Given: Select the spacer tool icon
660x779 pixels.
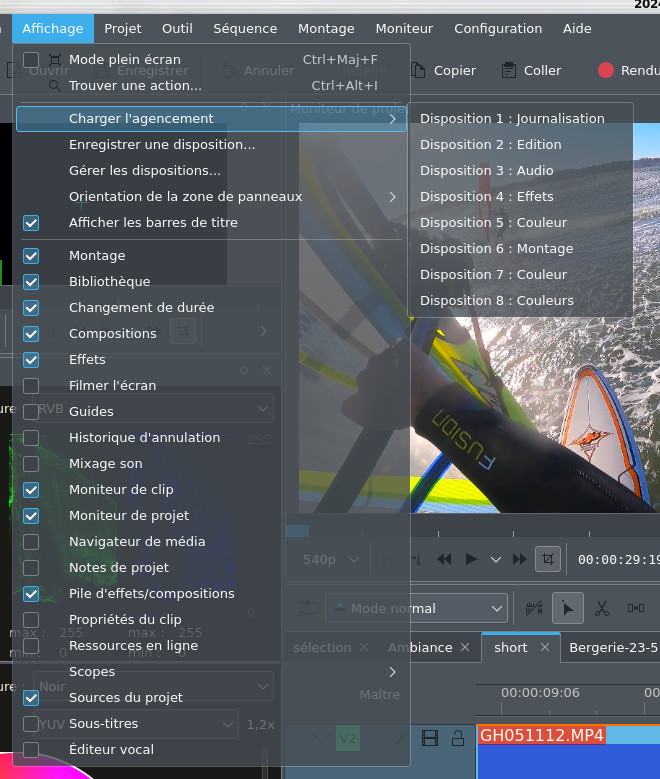Looking at the screenshot, I should tap(636, 608).
